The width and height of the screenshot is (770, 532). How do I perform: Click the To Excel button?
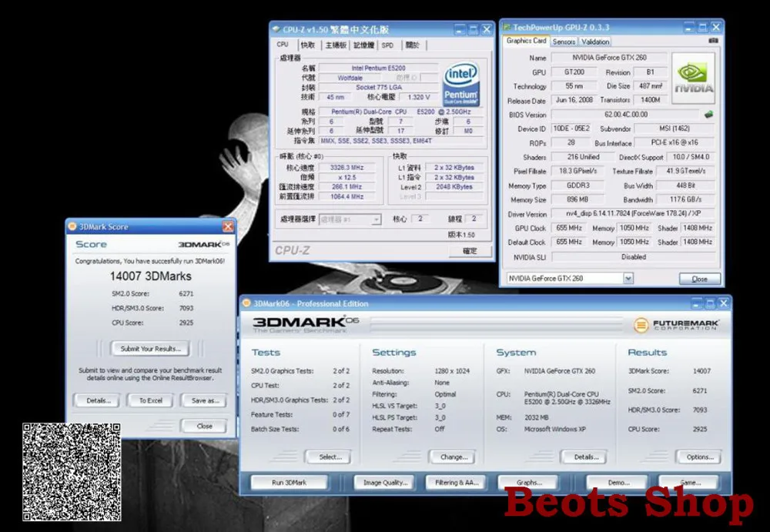[150, 400]
